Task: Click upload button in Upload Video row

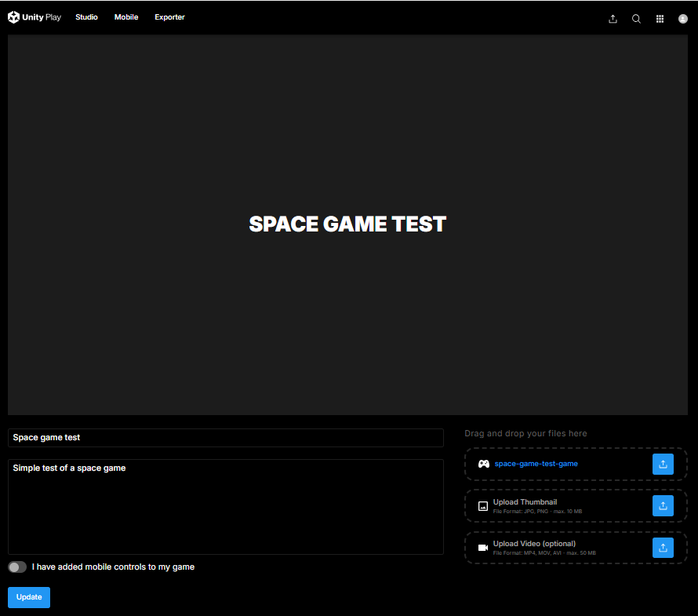Action: 663,548
